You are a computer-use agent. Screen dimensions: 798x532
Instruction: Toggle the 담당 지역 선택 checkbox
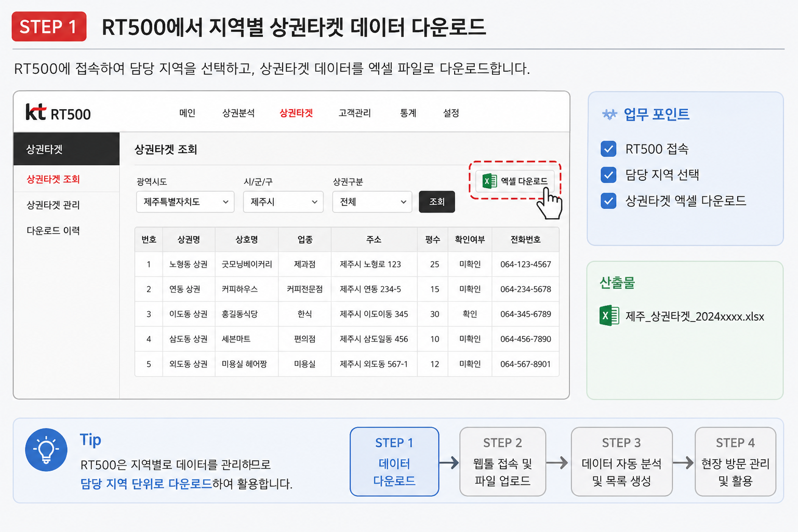(x=608, y=175)
